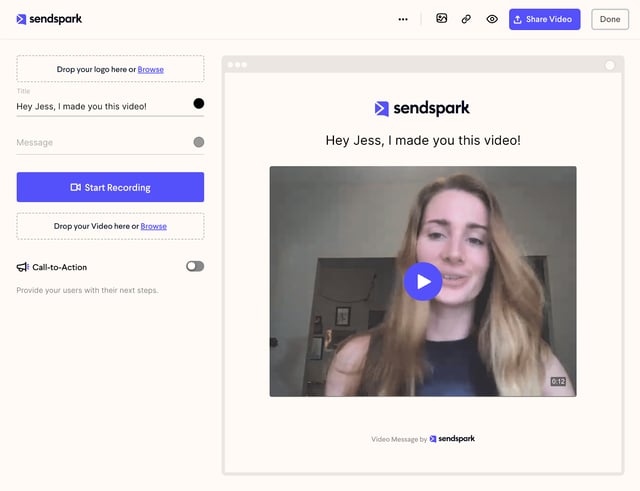Viewport: 640px width, 491px height.
Task: Browse for a video file
Action: 153,226
